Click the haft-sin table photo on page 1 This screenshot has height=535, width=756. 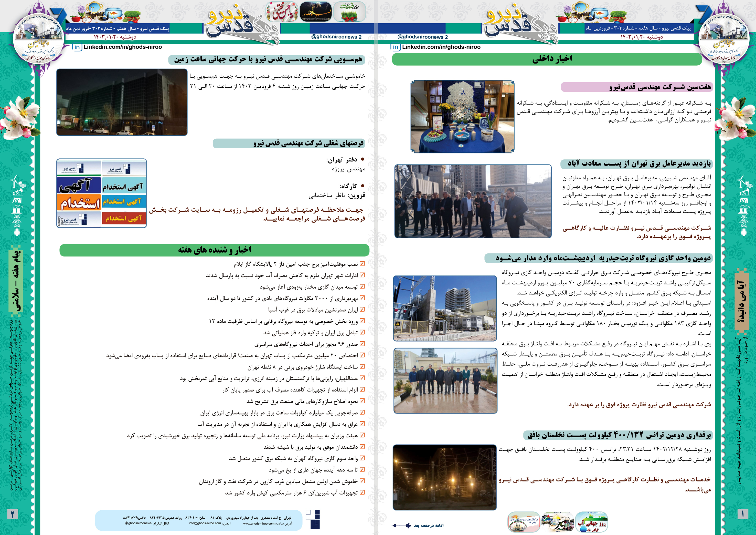coord(463,116)
